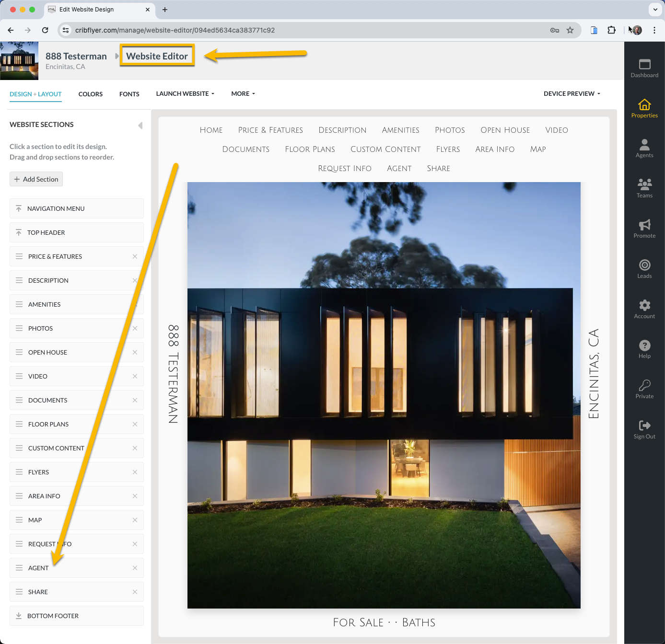
Task: Click Floor Plans in preview navigation
Action: click(310, 149)
